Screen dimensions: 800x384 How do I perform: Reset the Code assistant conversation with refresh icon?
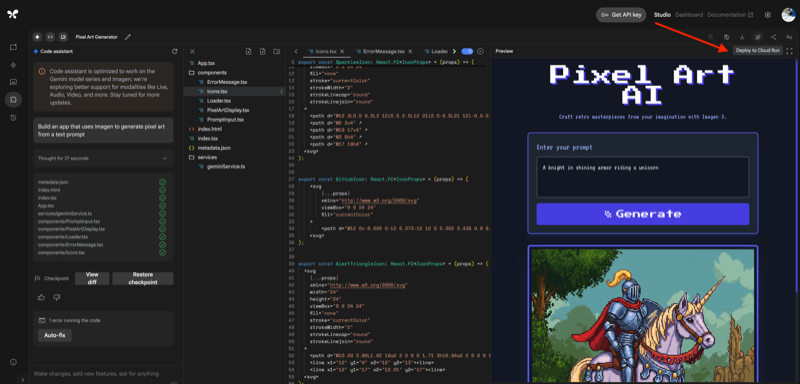[174, 51]
